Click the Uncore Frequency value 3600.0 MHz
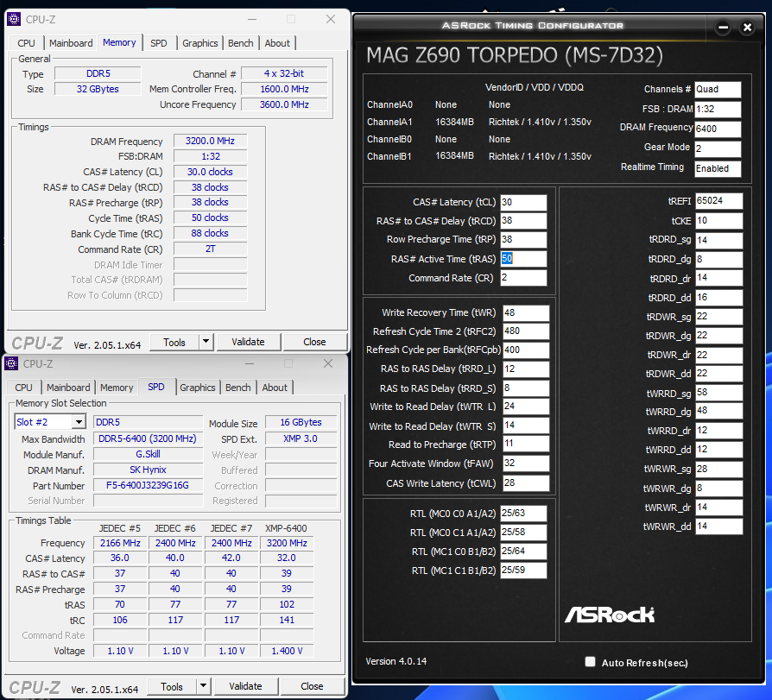 click(x=284, y=104)
